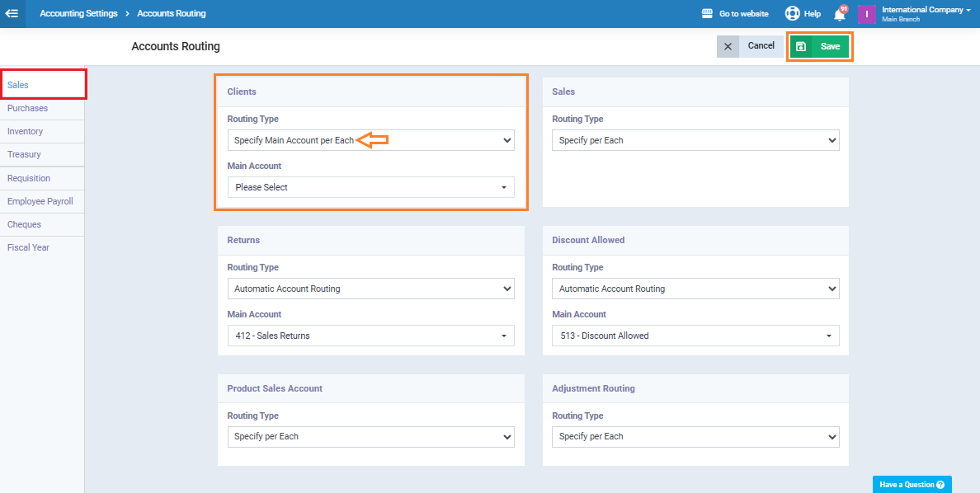Image resolution: width=980 pixels, height=493 pixels.
Task: Open the Employee Payroll tab
Action: [40, 201]
